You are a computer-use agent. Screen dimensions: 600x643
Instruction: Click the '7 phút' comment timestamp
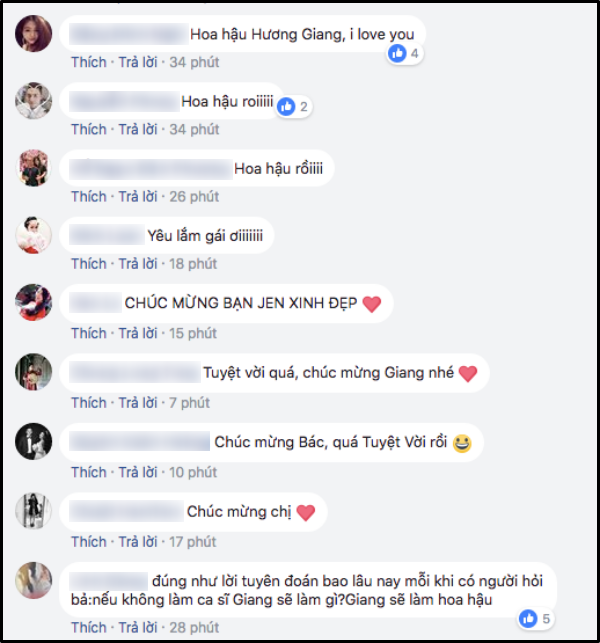coord(189,403)
